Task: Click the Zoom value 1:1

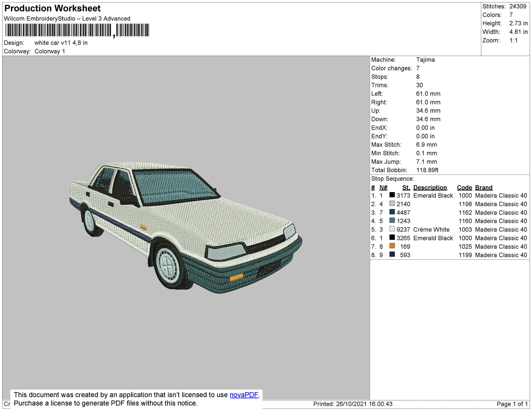Action: tap(514, 40)
